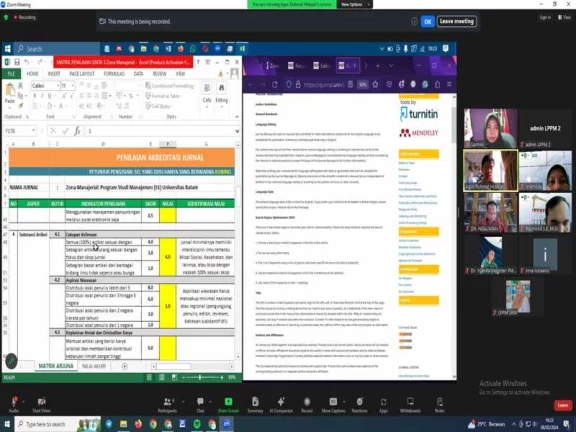Toggle Italic formatting in Excel
The height and width of the screenshot is (432, 576).
coord(42,96)
